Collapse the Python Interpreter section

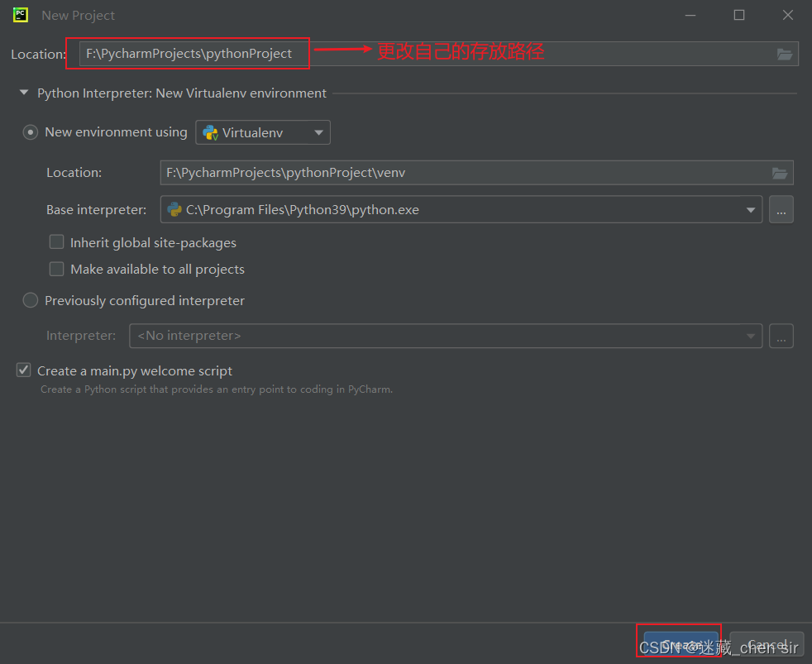click(24, 93)
